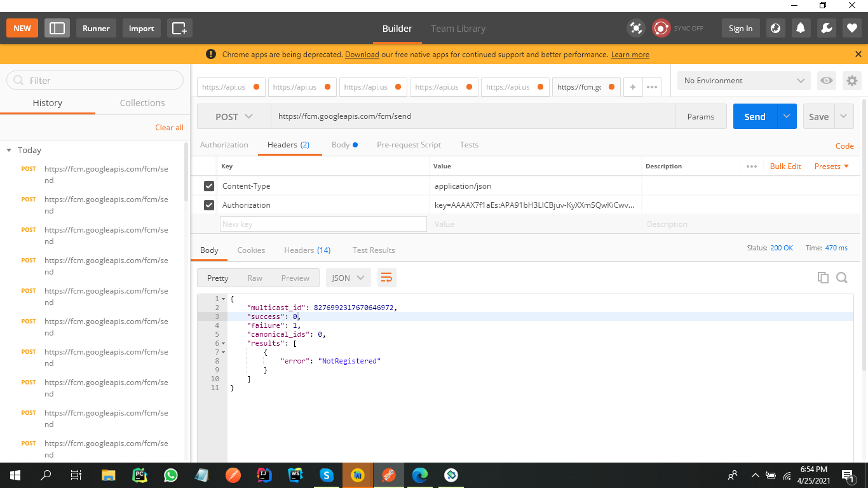Open Postman settings via the wrench icon
The height and width of the screenshot is (488, 868).
(x=825, y=28)
